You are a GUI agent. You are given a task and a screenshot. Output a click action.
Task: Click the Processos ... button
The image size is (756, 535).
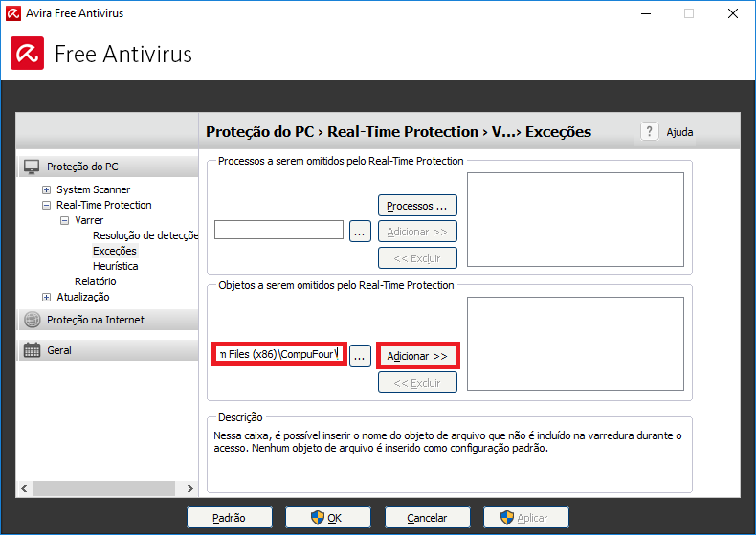point(416,206)
